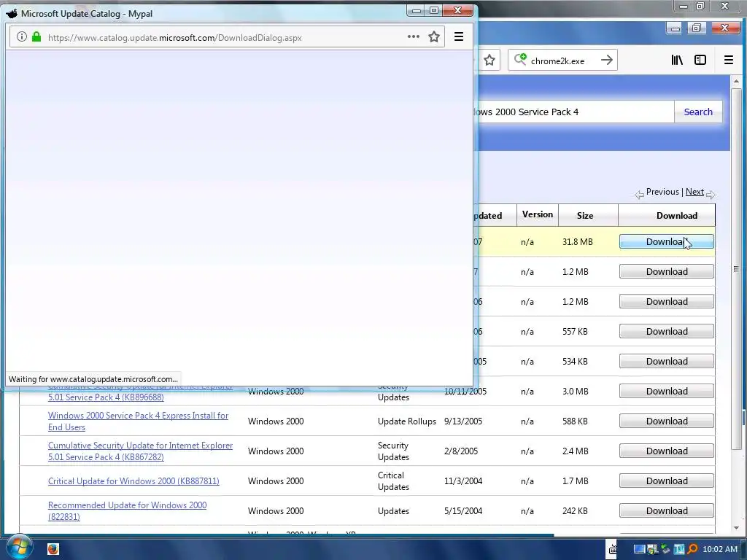Click the 9/13/2005 date cell

click(463, 421)
